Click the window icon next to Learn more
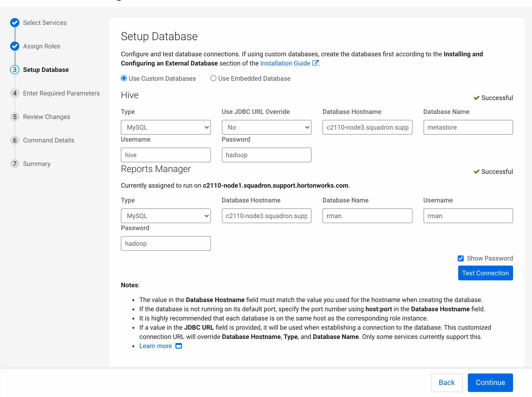 179,346
